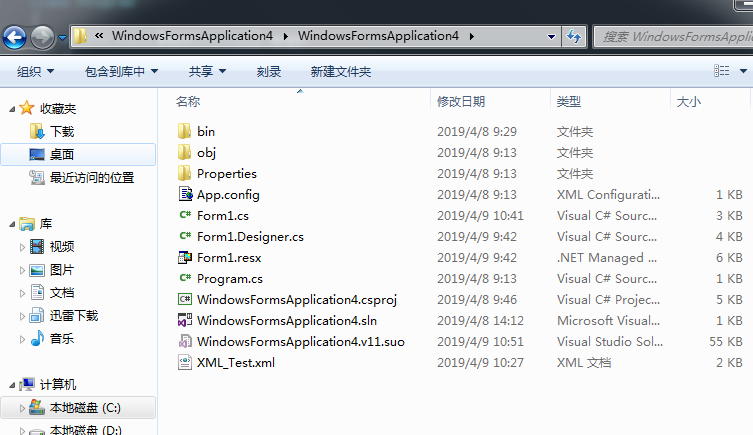
Task: Click the change view icon
Action: (721, 71)
